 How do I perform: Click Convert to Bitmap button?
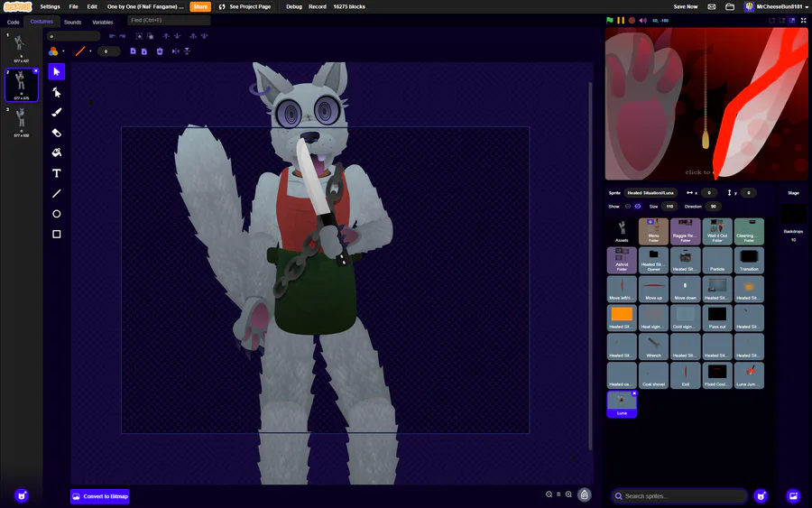100,496
